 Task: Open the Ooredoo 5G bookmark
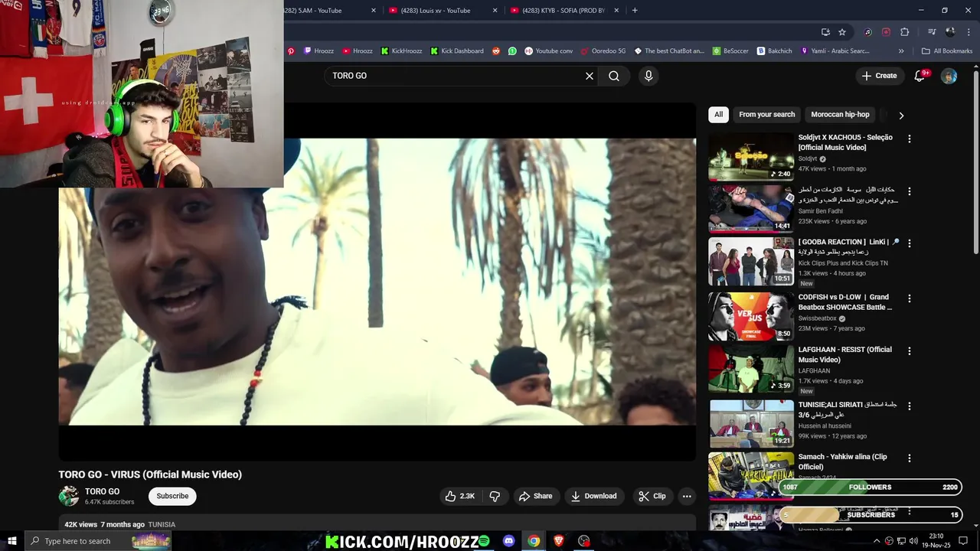click(x=603, y=51)
